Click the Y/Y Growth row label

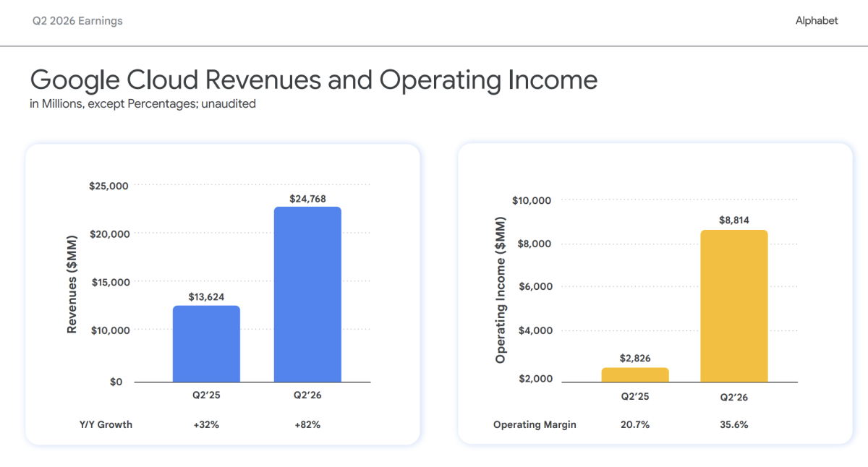pyautogui.click(x=106, y=424)
